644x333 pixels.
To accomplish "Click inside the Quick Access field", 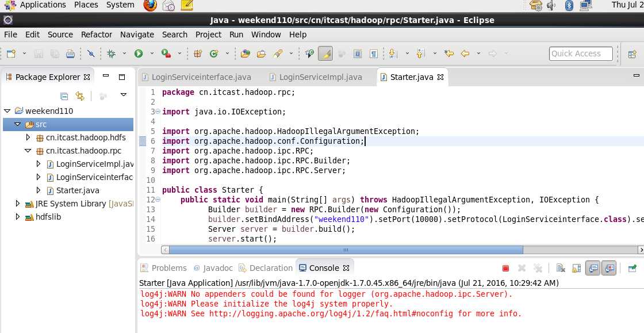I will pos(580,53).
